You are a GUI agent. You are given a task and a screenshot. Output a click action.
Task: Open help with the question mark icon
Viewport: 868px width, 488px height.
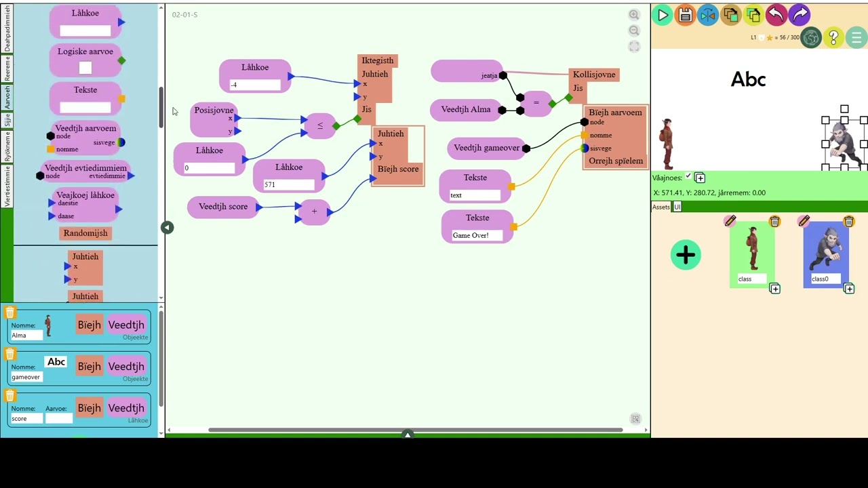834,38
